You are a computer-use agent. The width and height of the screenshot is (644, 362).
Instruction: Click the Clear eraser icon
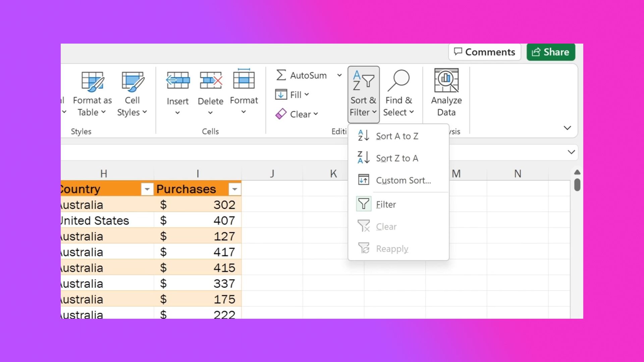click(x=281, y=114)
